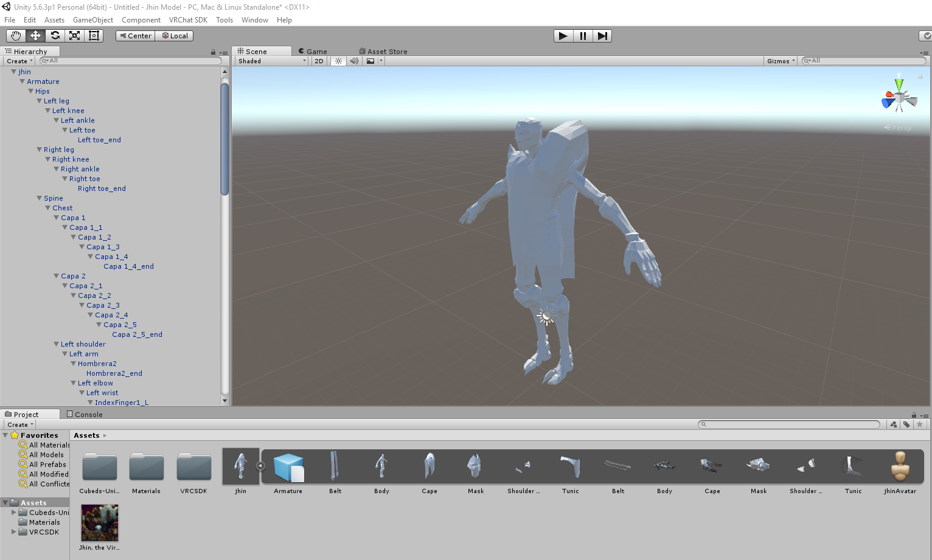This screenshot has height=560, width=932.
Task: Toggle pivot Center button
Action: click(x=135, y=36)
